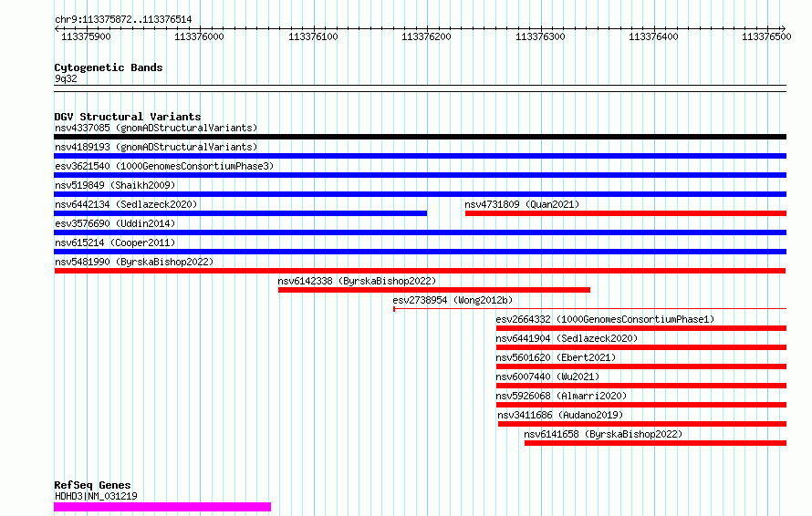The width and height of the screenshot is (812, 516).
Task: Open nsv5601620 Ebert2021 label
Action: coord(556,357)
